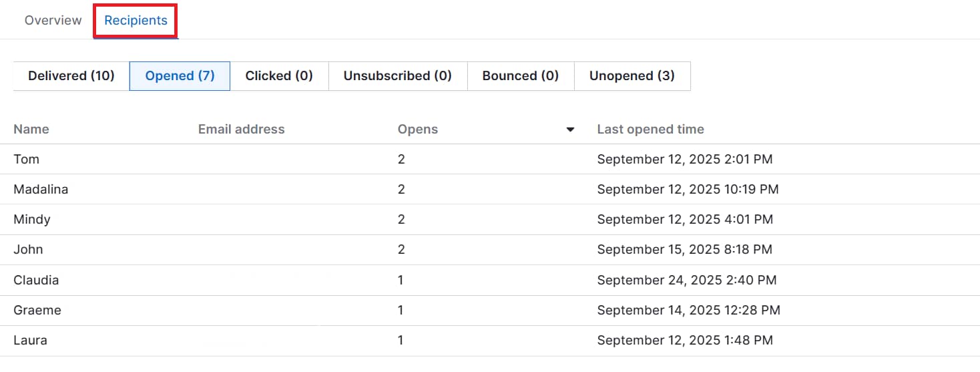Screen dimensions: 980x372
Task: Select the Opened (7) filter
Action: [180, 76]
